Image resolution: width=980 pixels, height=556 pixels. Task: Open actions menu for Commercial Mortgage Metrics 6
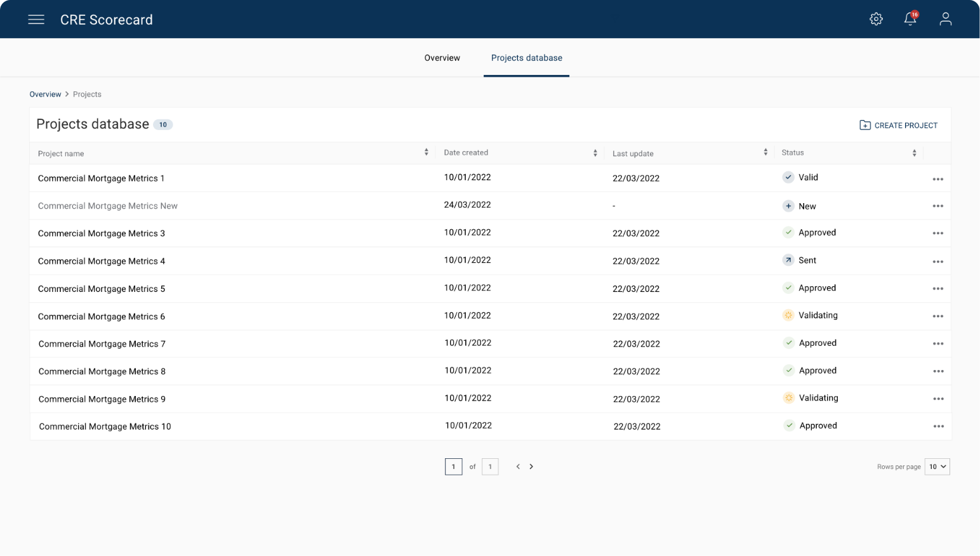tap(937, 316)
